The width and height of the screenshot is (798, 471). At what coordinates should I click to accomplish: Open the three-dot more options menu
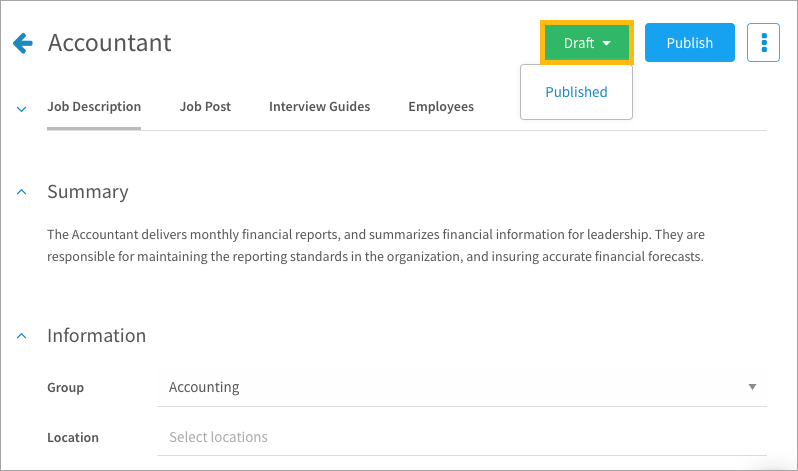tap(763, 43)
